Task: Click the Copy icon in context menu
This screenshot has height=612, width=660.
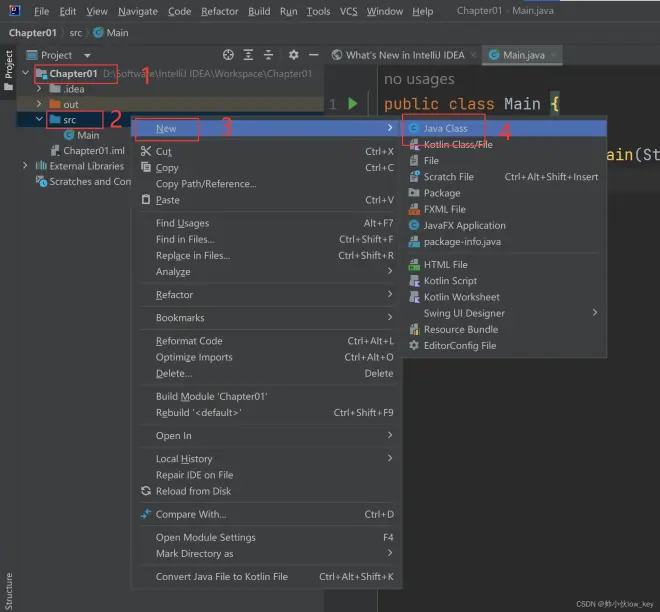Action: pyautogui.click(x=146, y=167)
